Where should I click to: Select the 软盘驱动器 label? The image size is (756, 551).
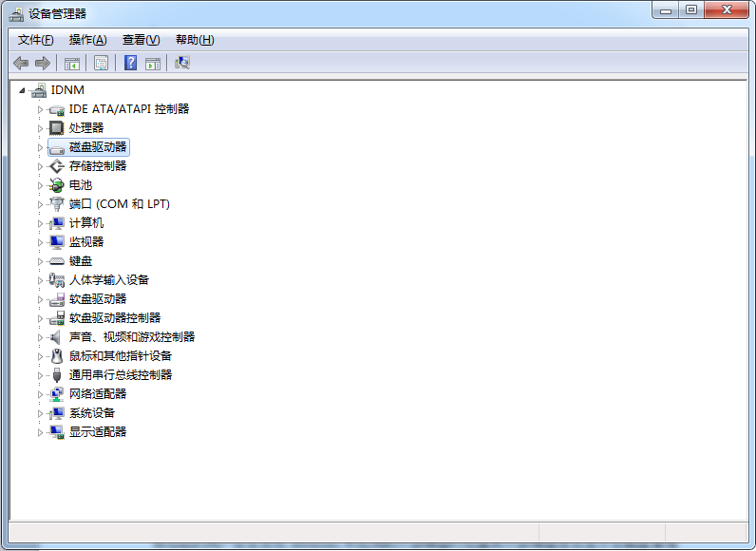pos(98,299)
